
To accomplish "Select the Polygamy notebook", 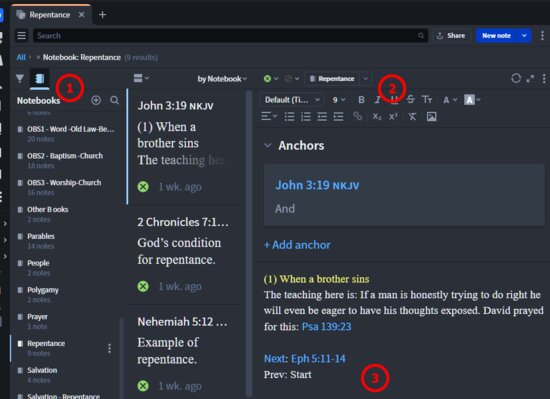I will (67, 295).
